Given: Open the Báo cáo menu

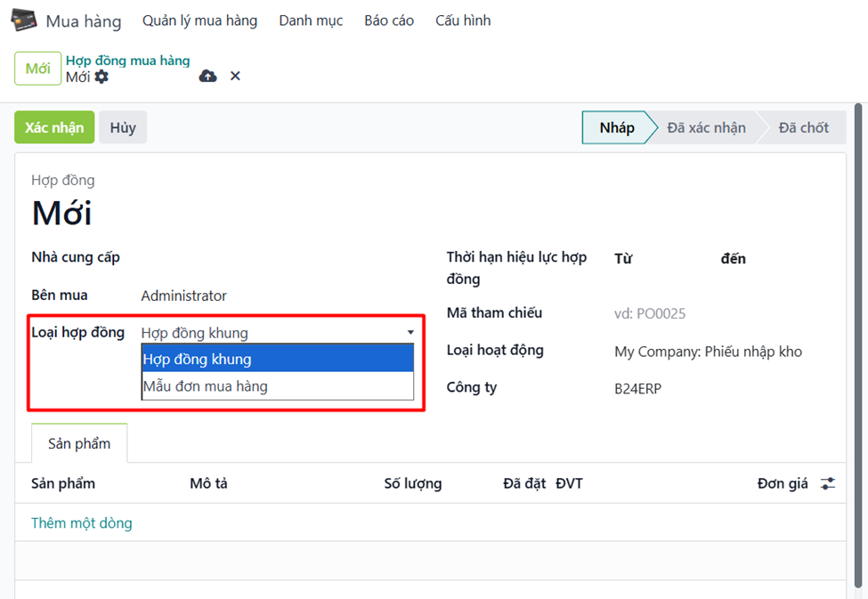Looking at the screenshot, I should (389, 20).
